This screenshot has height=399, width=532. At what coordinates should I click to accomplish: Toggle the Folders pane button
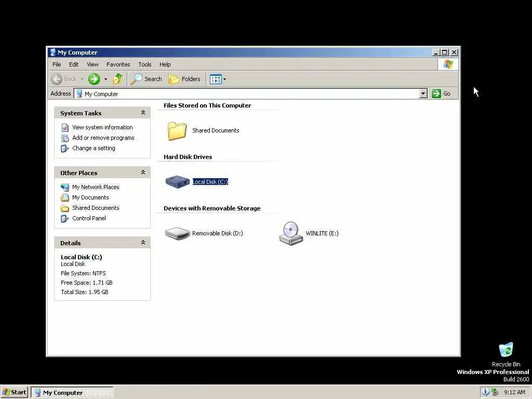[184, 79]
